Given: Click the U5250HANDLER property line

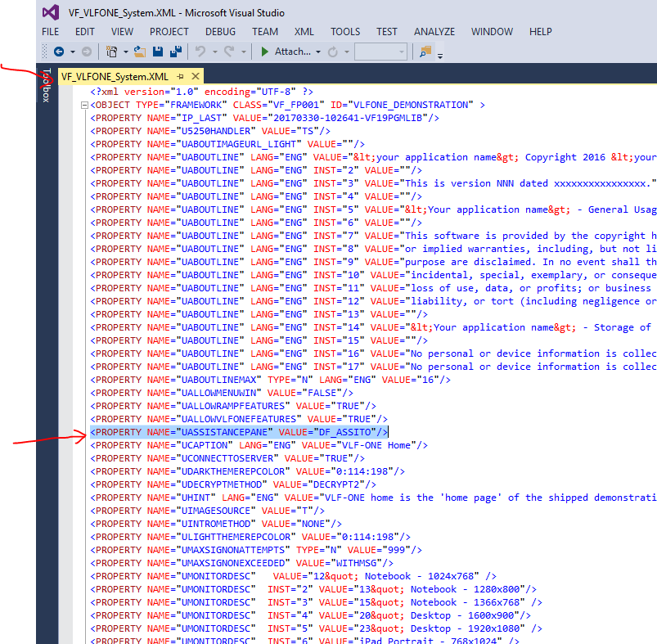Looking at the screenshot, I should tap(210, 131).
